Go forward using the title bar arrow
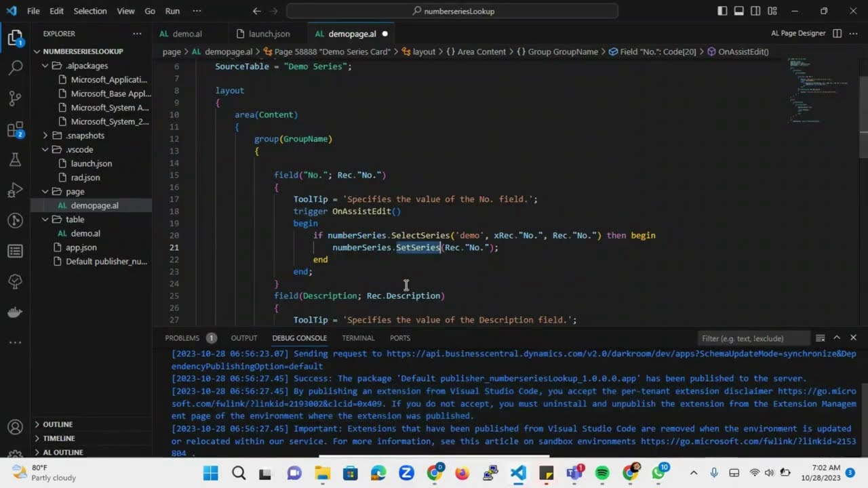This screenshot has width=868, height=488. tap(274, 11)
